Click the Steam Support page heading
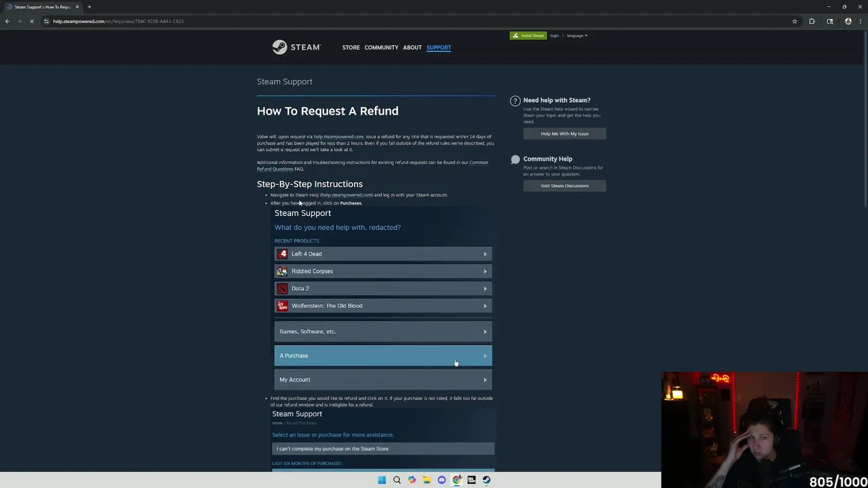The image size is (868, 488). (x=285, y=81)
